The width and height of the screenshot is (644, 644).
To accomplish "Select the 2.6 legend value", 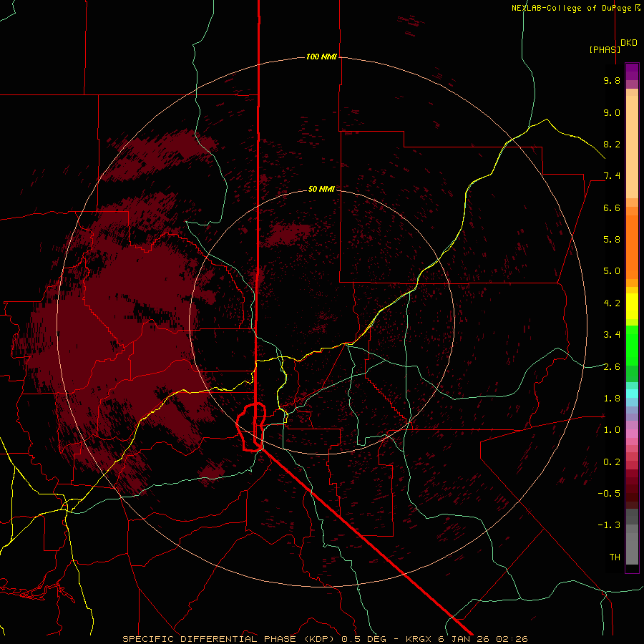I will (x=612, y=367).
